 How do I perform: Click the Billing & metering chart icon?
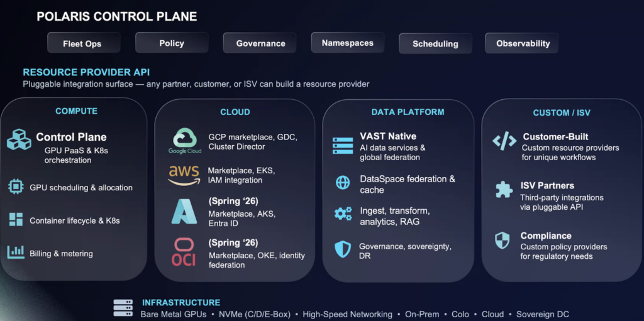click(16, 253)
